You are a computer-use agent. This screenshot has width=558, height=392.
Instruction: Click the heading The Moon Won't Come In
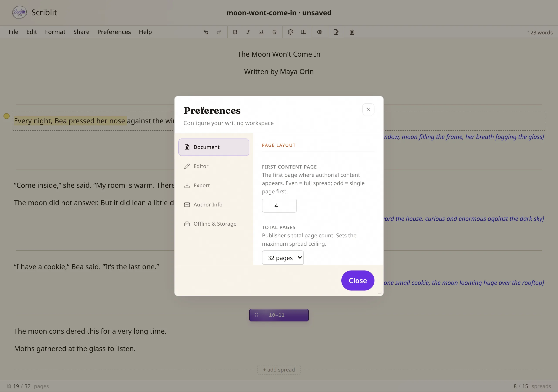pyautogui.click(x=279, y=54)
